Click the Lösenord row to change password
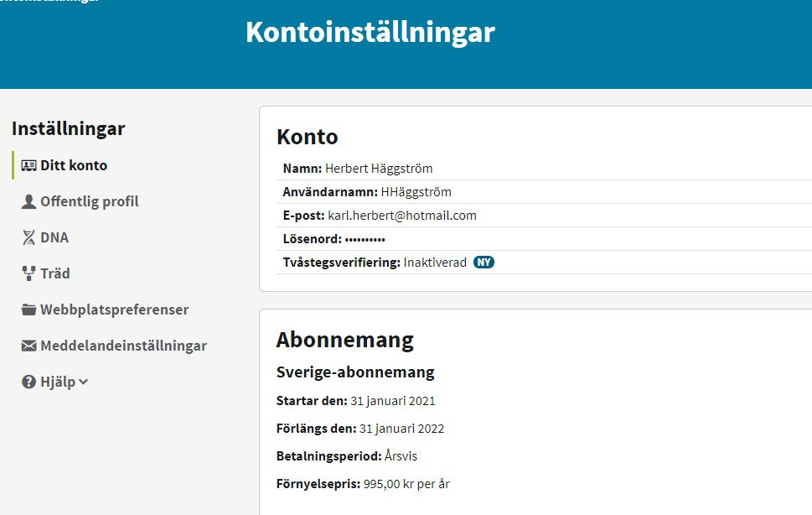This screenshot has width=812, height=515. point(334,239)
